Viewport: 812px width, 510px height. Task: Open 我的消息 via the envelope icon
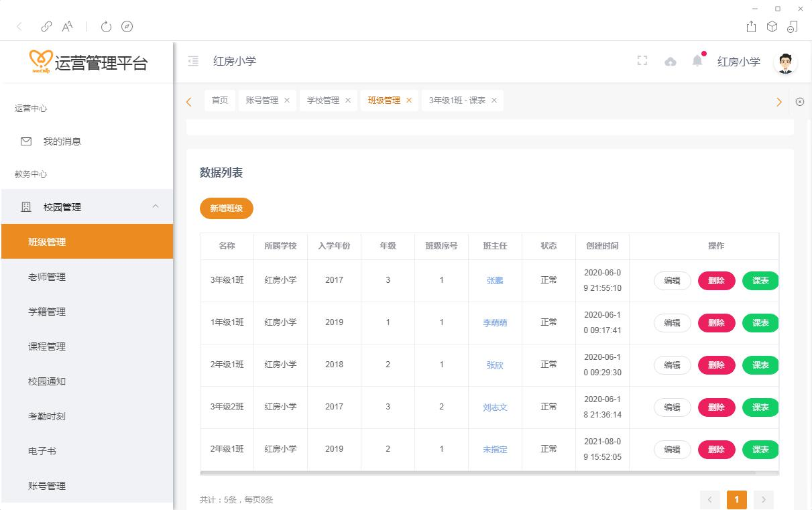coord(26,141)
